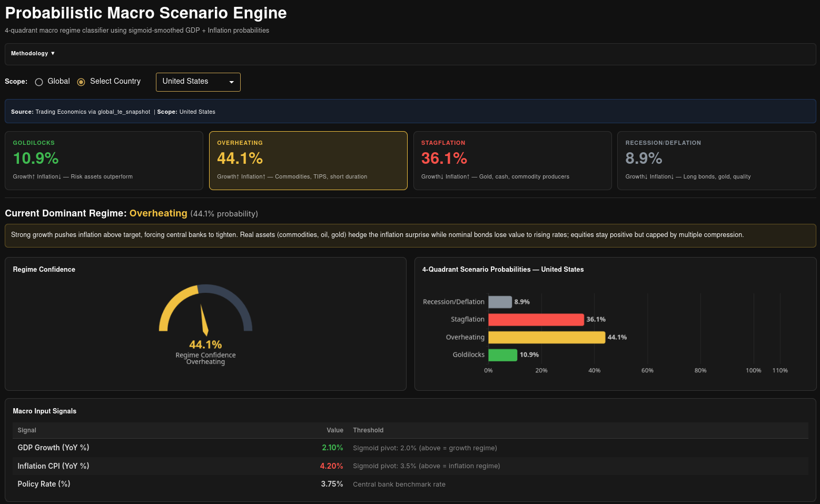Click the Inflation CPI (YoY %) row

click(410, 466)
